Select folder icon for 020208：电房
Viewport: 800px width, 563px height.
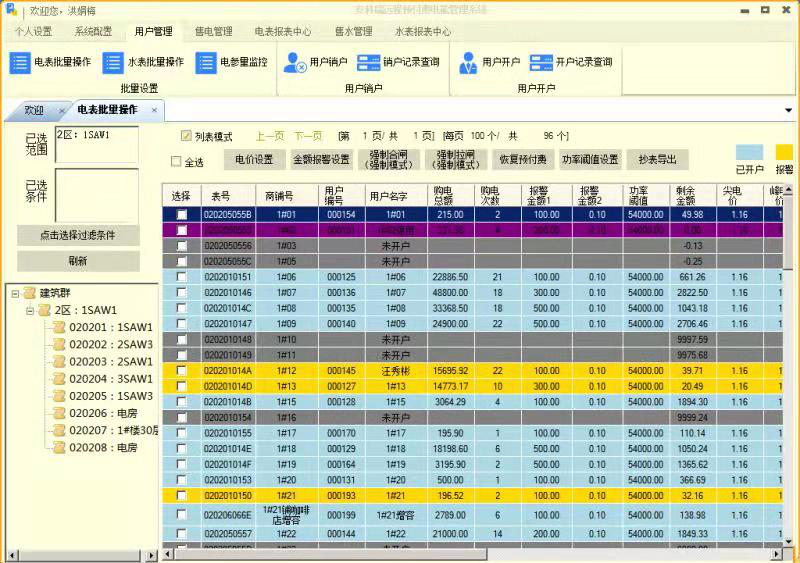tap(60, 448)
